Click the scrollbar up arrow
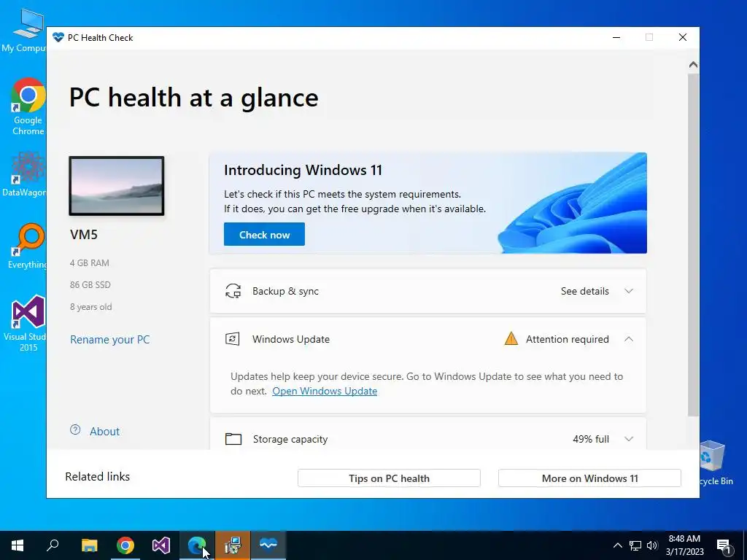Viewport: 747px width, 560px height. point(694,65)
